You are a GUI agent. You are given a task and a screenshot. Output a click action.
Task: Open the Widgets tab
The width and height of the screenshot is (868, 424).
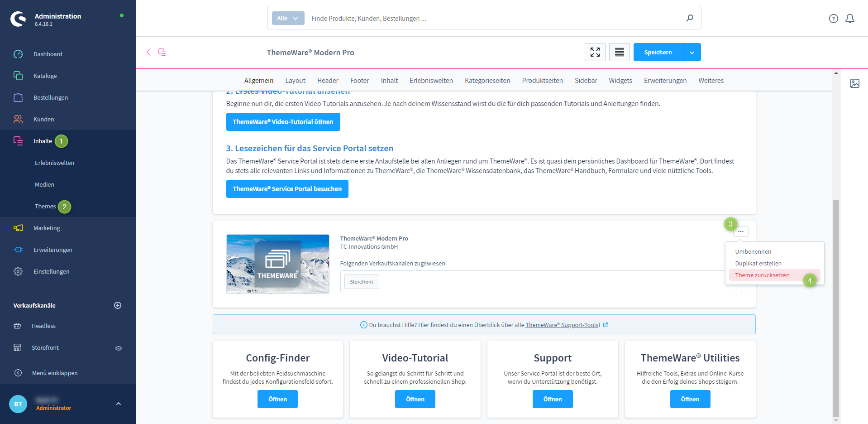(x=620, y=81)
